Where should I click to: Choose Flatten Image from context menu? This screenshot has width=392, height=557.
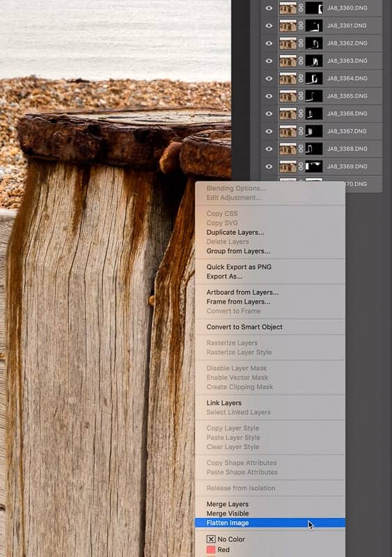[x=270, y=523]
